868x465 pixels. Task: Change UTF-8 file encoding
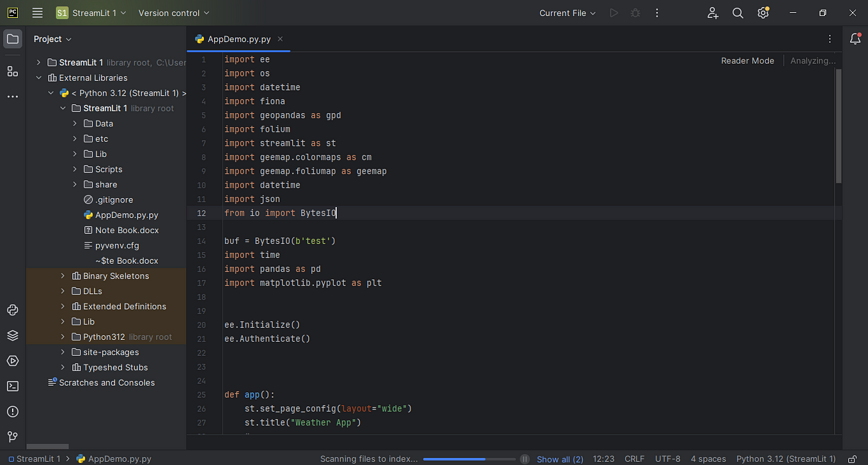tap(668, 459)
